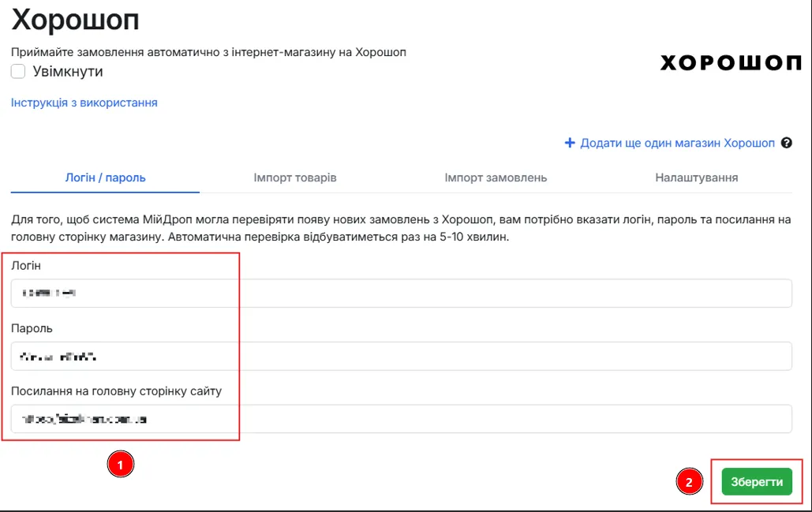Focus the Посилання на головну сторінку сайту field

402,419
